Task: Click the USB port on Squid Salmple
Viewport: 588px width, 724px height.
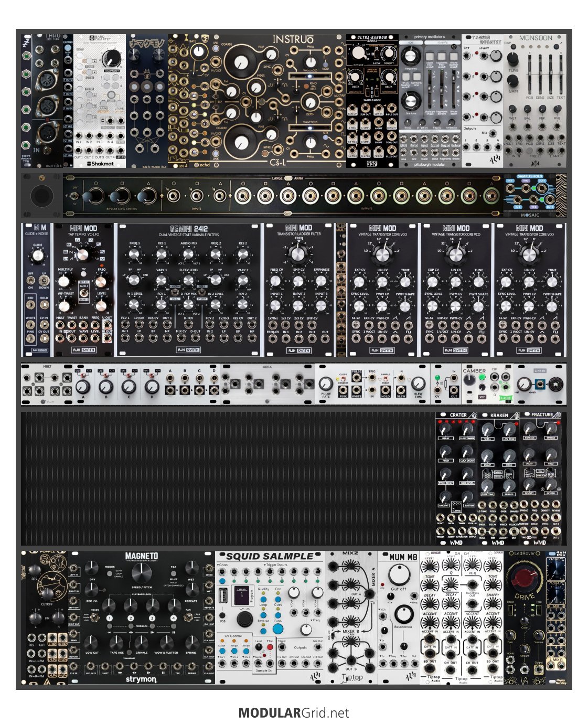Action: (222, 595)
